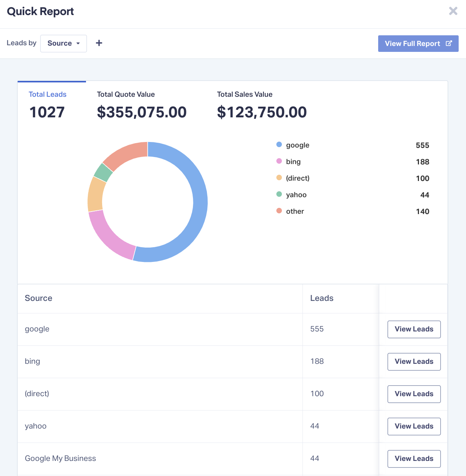Click the legend count 140 for other

423,212
